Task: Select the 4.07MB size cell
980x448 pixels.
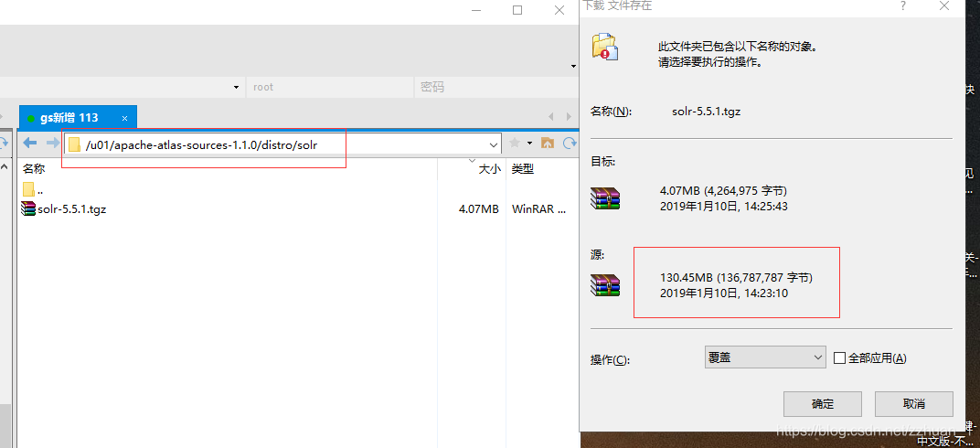Action: tap(478, 209)
